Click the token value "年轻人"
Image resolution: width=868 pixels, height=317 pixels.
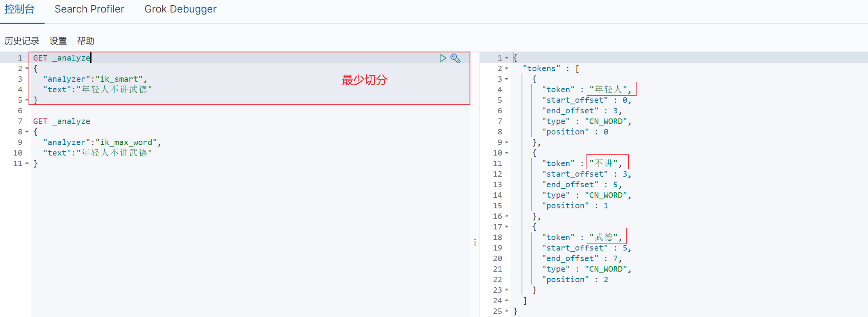click(x=608, y=90)
